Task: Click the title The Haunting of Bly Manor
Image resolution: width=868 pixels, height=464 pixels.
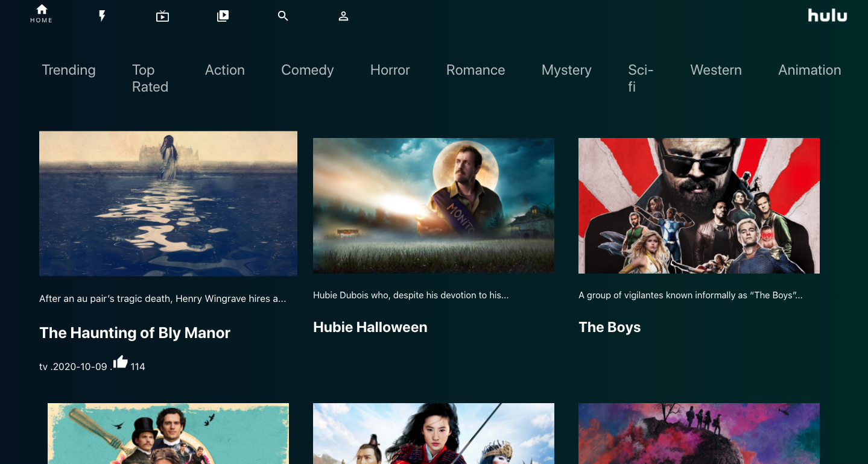Action: point(135,333)
